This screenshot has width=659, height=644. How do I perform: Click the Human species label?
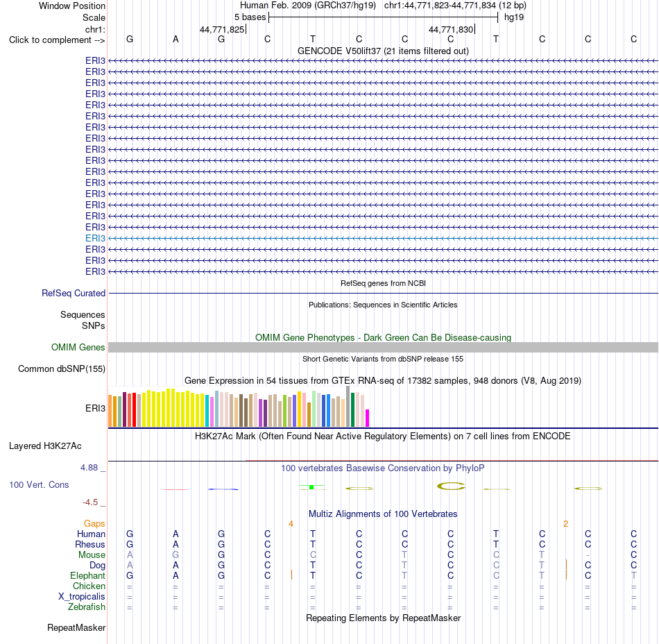point(91,534)
